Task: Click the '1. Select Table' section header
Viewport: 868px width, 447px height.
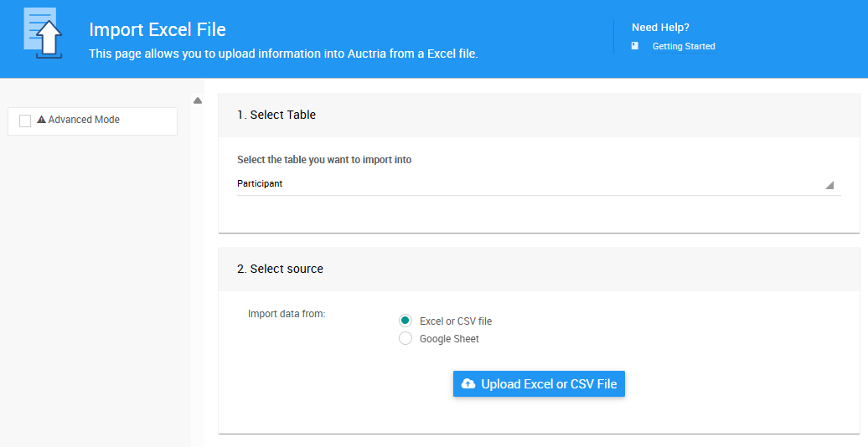Action: pyautogui.click(x=539, y=115)
